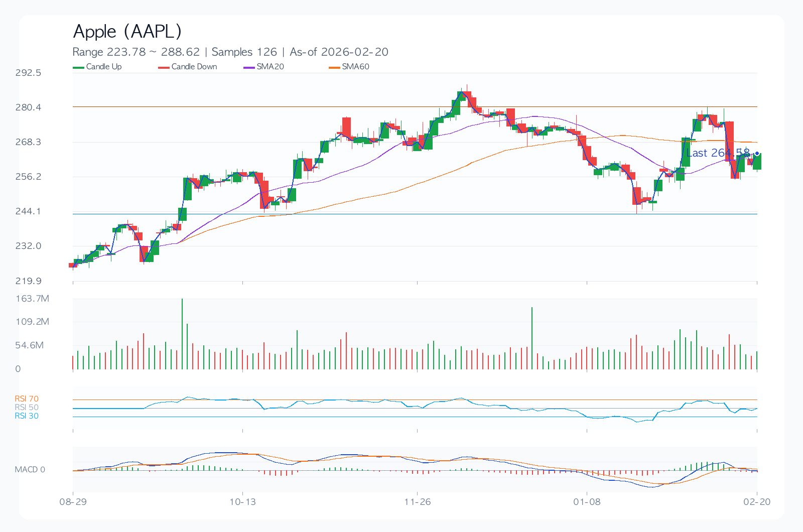Viewport: 803px width, 532px height.
Task: Click the Apple (AAPL) chart title
Action: [127, 32]
